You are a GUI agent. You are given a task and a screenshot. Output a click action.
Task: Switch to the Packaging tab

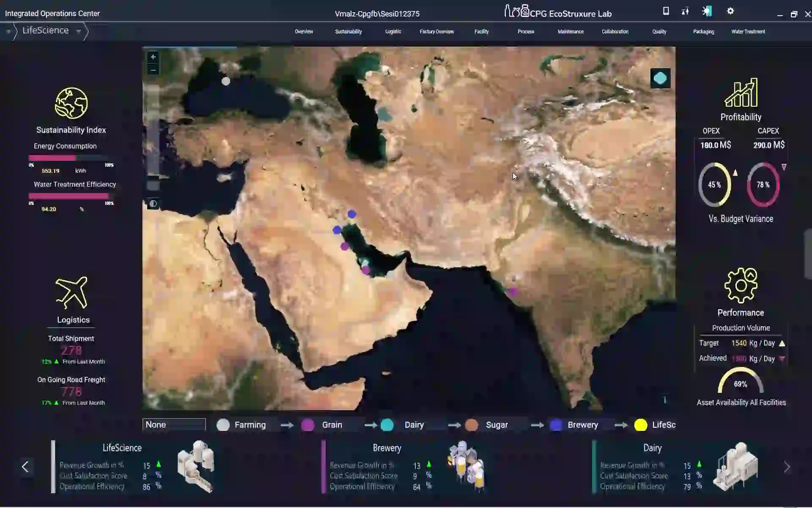(x=703, y=32)
